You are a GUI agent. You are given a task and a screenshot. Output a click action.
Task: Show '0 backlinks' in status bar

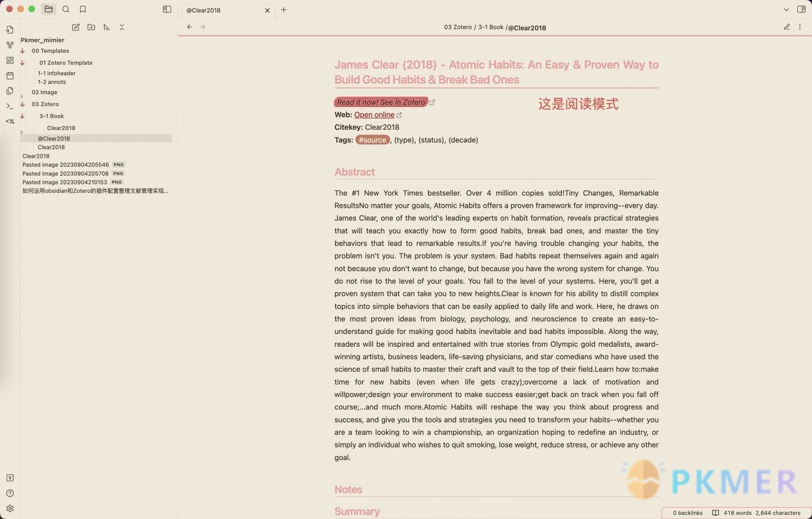point(688,513)
